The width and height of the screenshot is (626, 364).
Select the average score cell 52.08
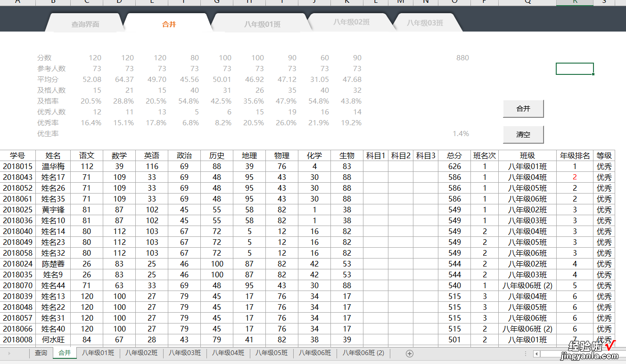pyautogui.click(x=92, y=79)
